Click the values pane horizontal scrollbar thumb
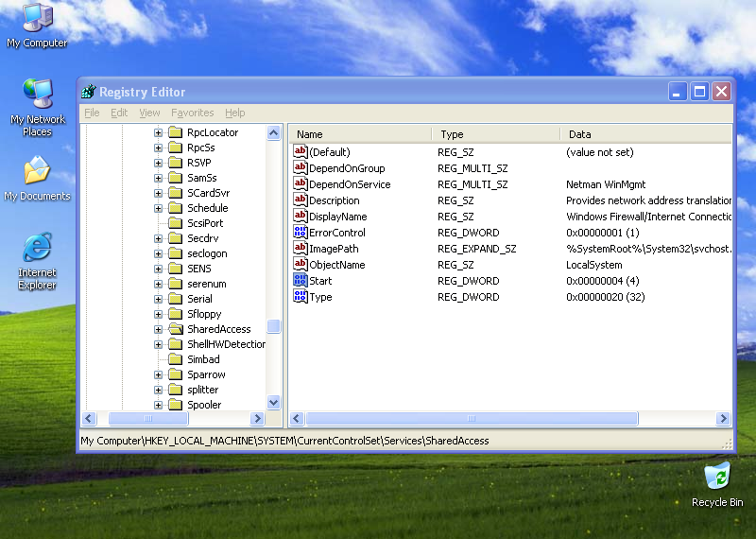 472,418
